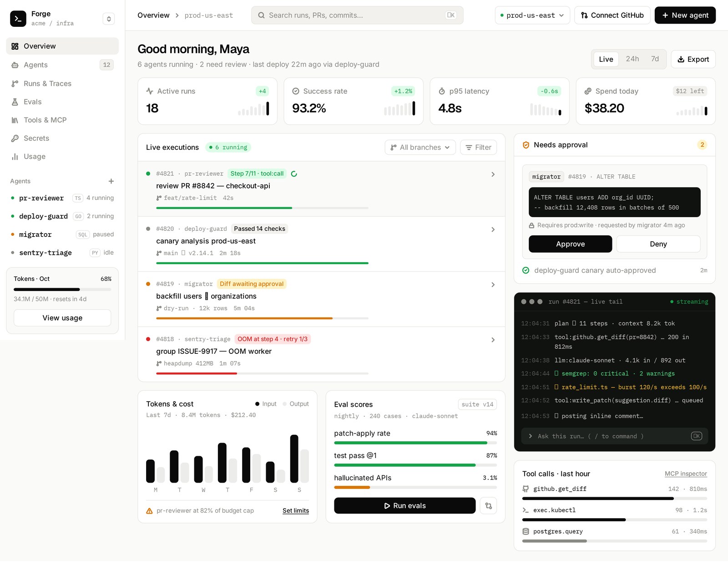Open the prod-us-east environment dropdown
Image resolution: width=728 pixels, height=581 pixels.
click(532, 15)
